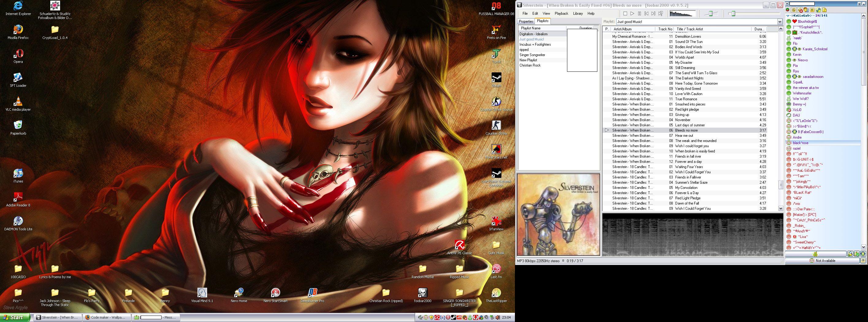Switch to the Properties tab

[x=526, y=21]
